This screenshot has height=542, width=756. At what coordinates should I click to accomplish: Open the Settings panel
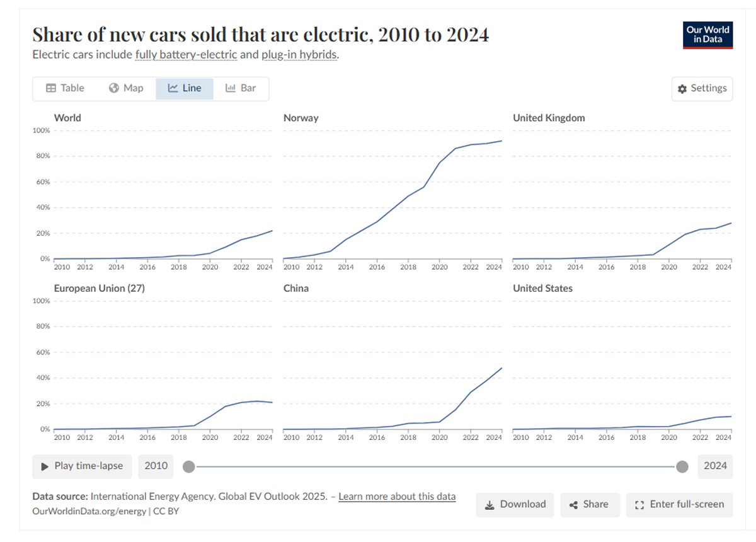click(x=702, y=89)
